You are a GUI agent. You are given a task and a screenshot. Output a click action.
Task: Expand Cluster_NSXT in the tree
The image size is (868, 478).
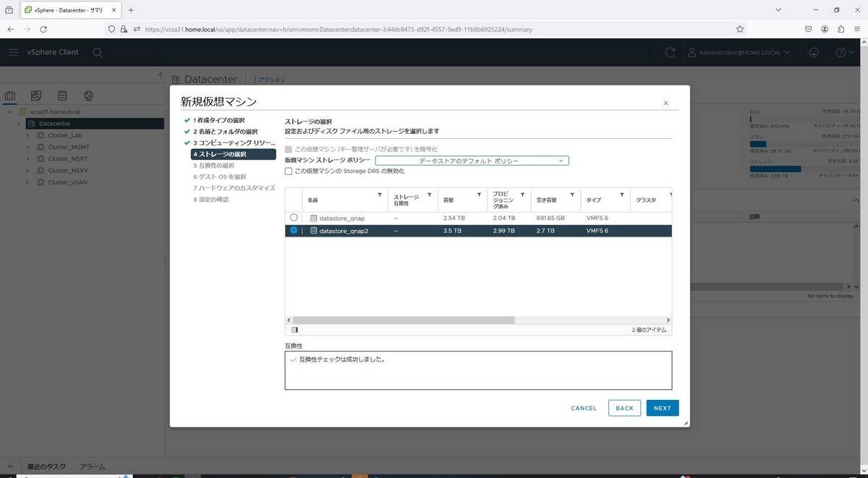point(27,159)
